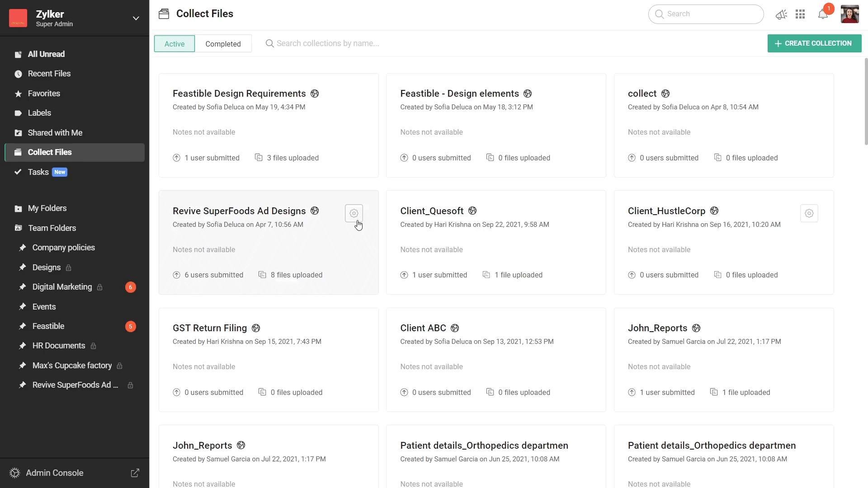
Task: Click the vertical scrollbar of collections list
Action: 865,101
